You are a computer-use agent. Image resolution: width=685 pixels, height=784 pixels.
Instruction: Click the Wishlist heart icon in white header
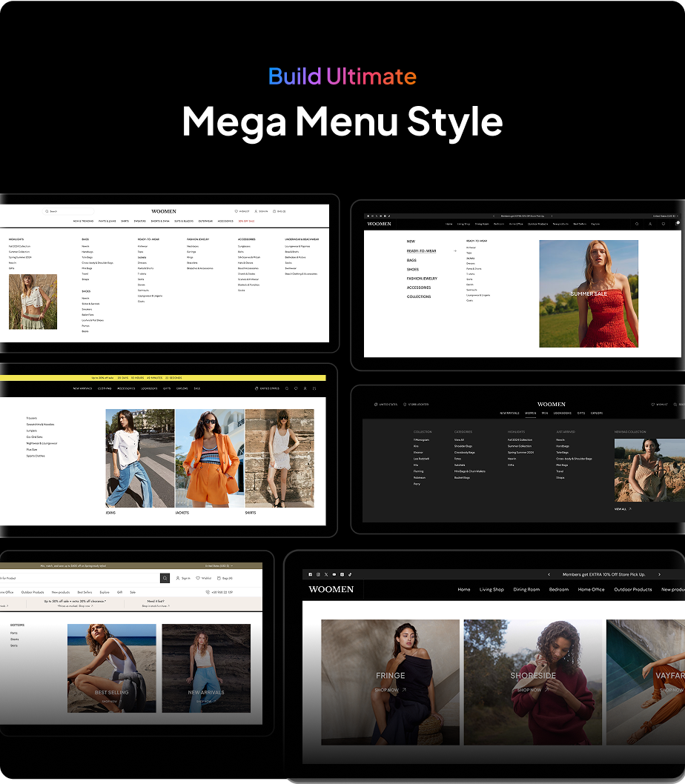[x=236, y=211]
